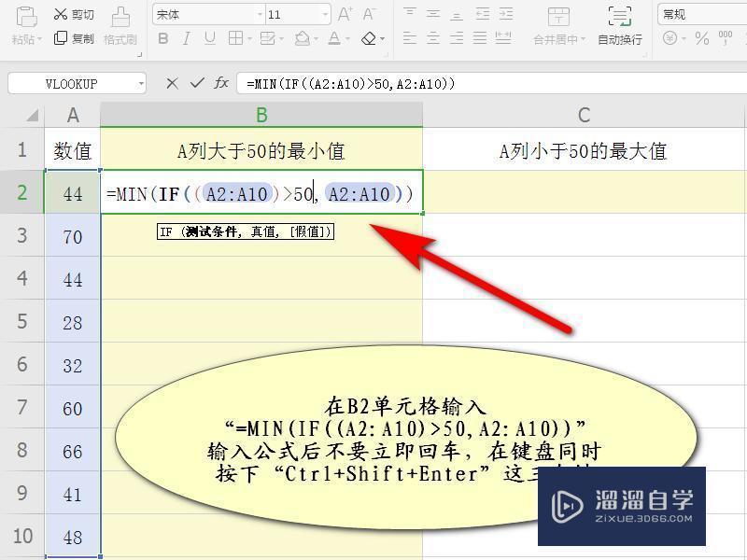747x560 pixels.
Task: Toggle italic formatting
Action: coord(188,37)
